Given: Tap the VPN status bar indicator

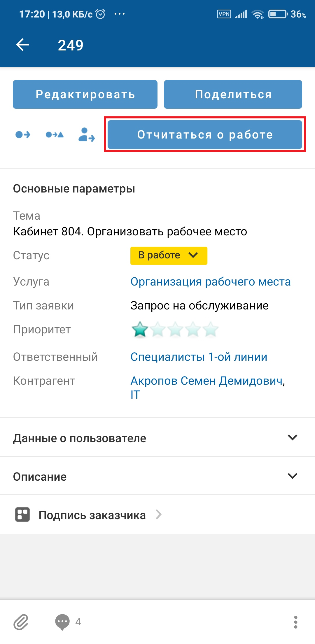Looking at the screenshot, I should pyautogui.click(x=224, y=14).
